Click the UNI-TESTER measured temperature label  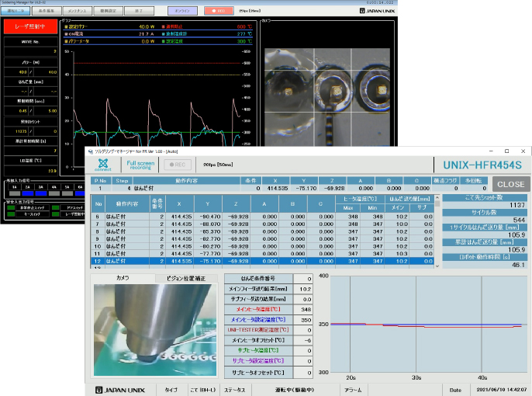click(258, 330)
